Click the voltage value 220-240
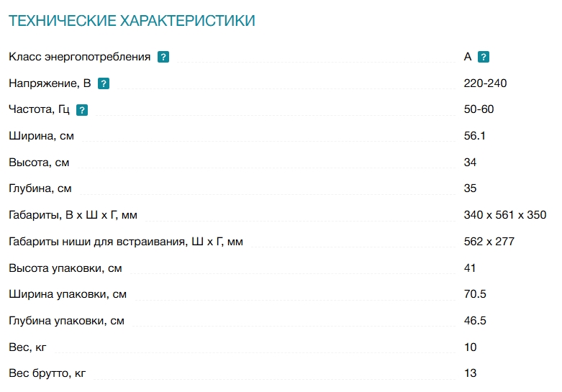 coord(485,83)
